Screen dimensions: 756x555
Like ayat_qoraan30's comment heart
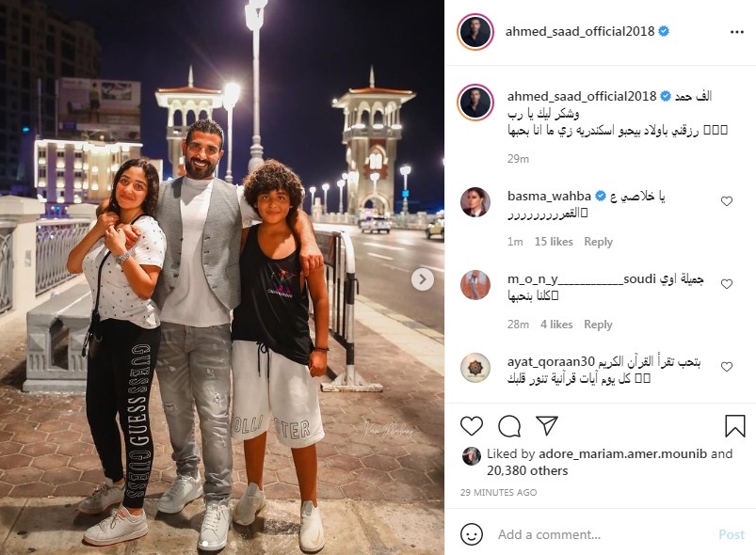click(x=726, y=367)
